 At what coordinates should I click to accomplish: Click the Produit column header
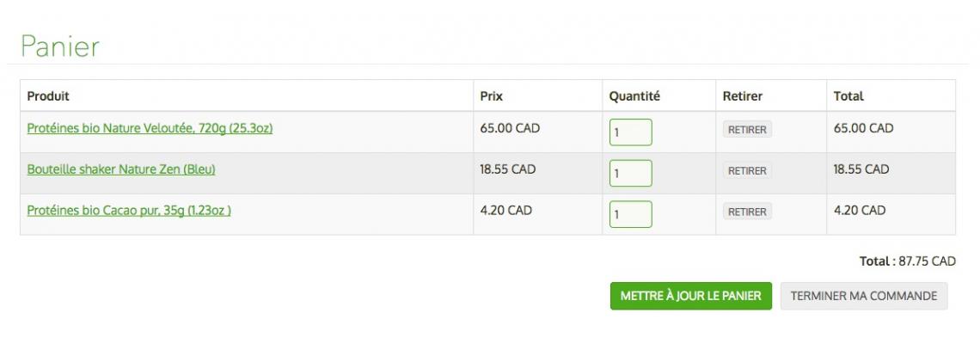pos(48,96)
